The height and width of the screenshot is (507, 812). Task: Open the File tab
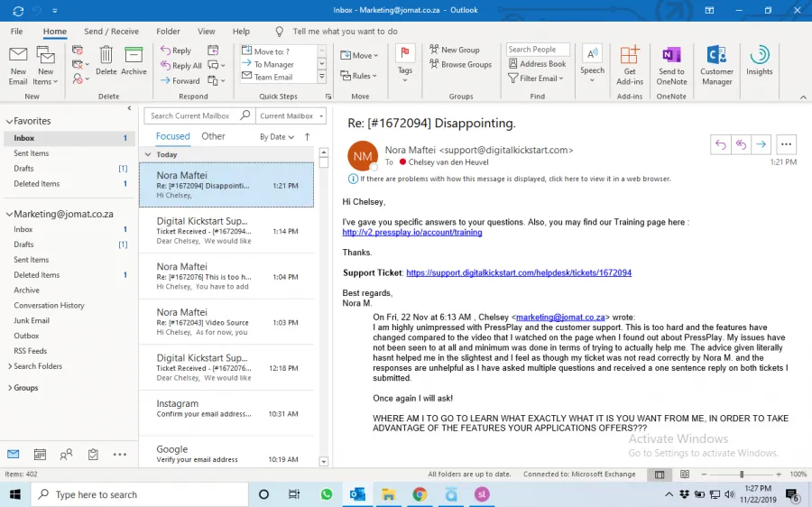16,31
